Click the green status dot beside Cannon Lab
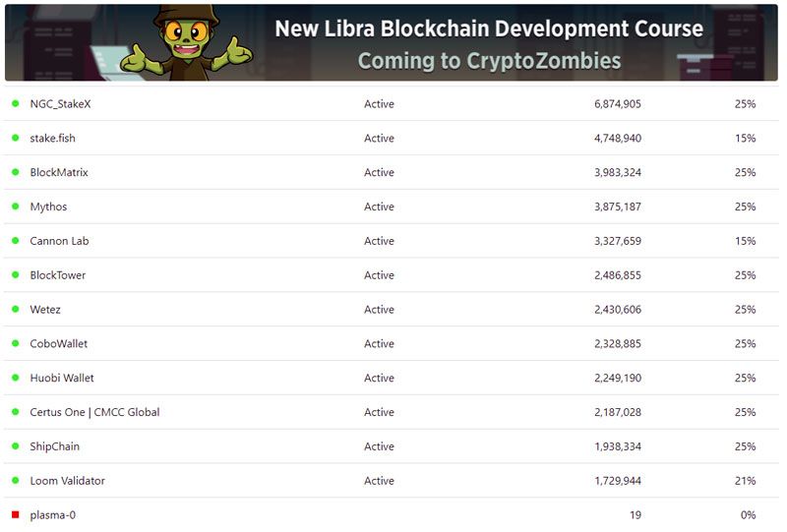This screenshot has width=787, height=532. 16,241
